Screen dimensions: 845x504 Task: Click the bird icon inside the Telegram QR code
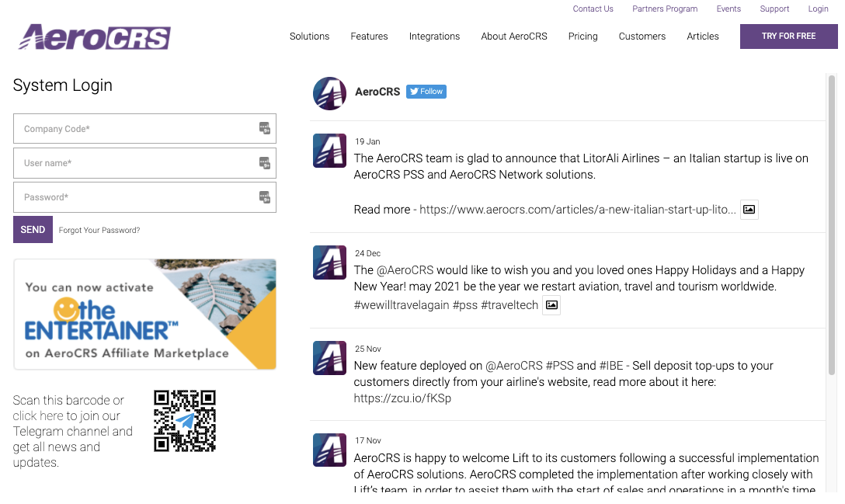[x=185, y=421]
